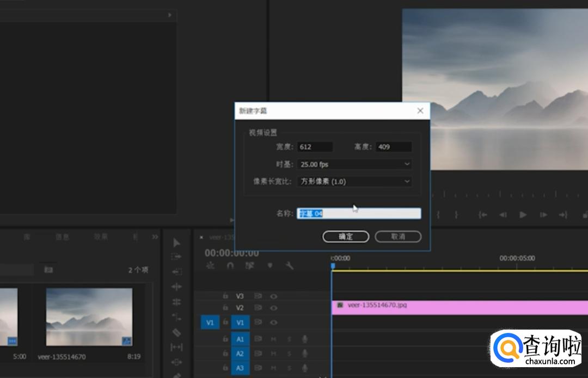The width and height of the screenshot is (588, 378).
Task: Open the 像素长宽比 dropdown
Action: coord(354,182)
